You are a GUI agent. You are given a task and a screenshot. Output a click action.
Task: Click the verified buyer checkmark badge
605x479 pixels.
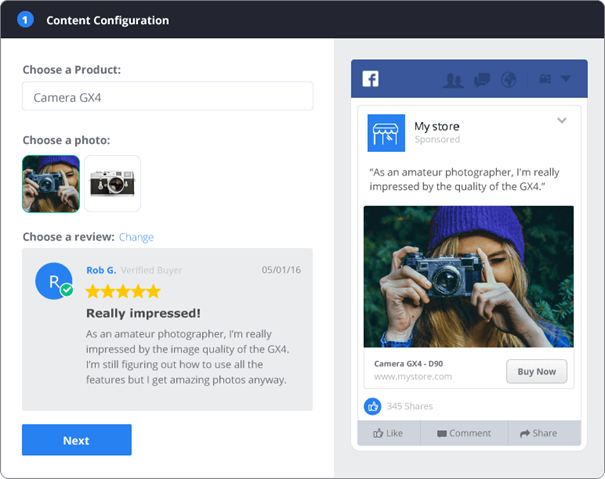click(66, 290)
